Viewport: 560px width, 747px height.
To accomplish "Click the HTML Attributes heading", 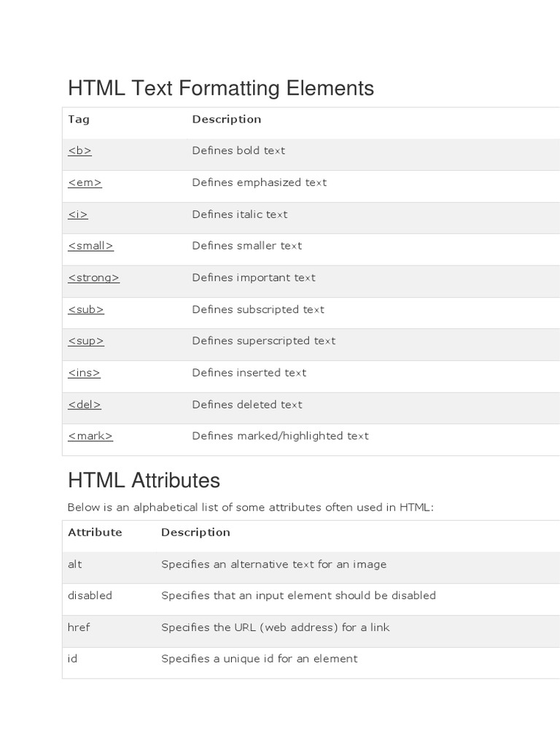I will click(x=144, y=481).
